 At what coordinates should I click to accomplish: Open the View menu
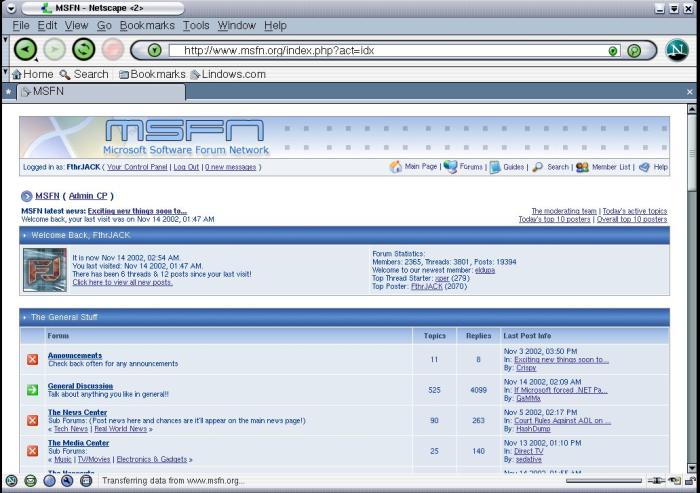click(x=76, y=25)
